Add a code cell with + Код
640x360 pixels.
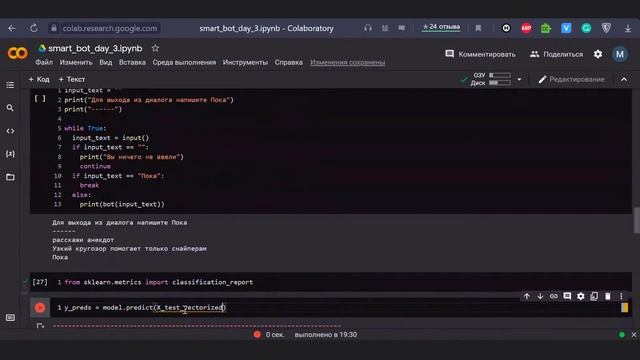pos(39,79)
